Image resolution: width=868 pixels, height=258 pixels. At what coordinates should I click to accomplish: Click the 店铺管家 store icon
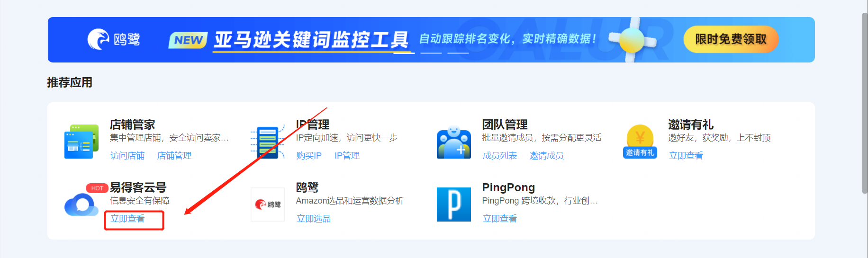coord(81,141)
